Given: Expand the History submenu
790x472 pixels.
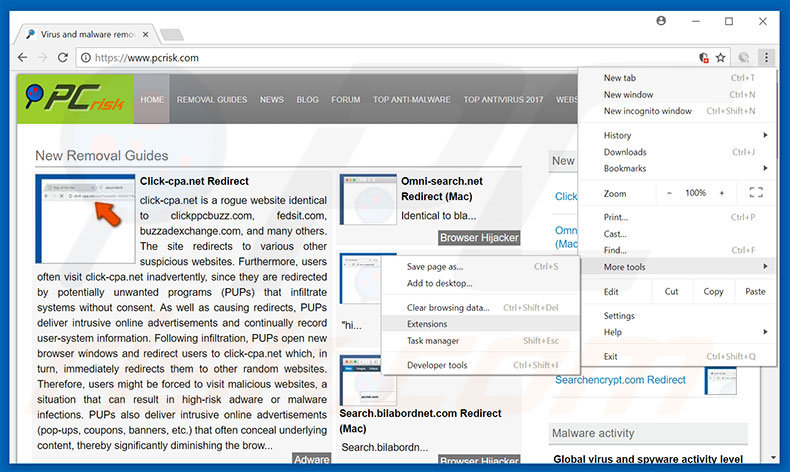Looking at the screenshot, I should [x=677, y=135].
